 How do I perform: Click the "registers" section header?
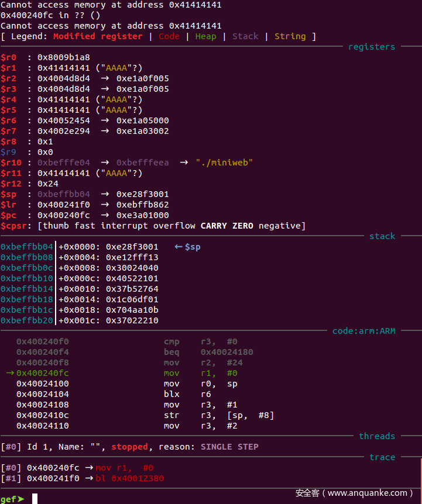(372, 47)
